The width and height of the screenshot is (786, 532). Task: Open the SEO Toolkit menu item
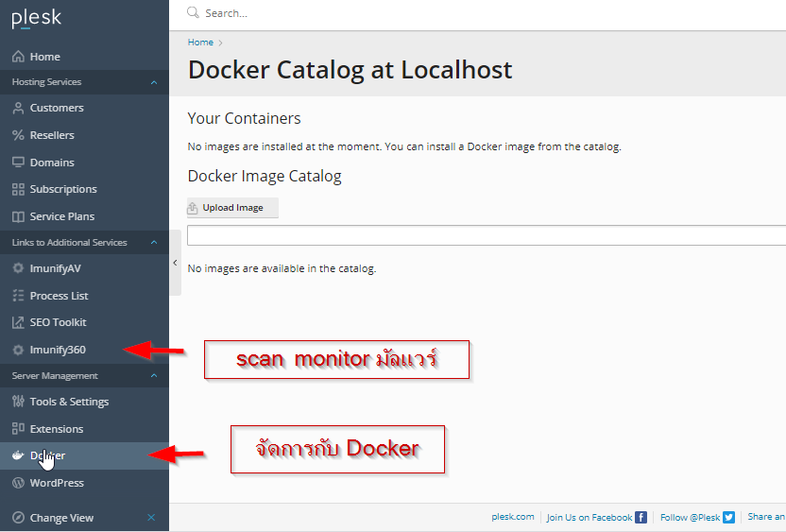[x=84, y=322]
